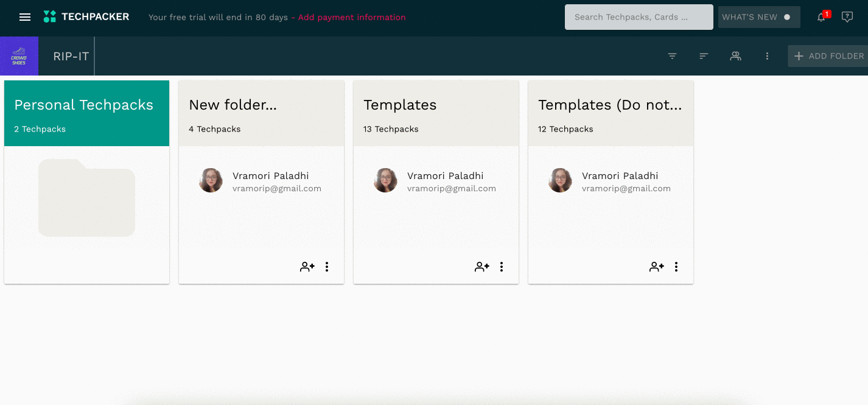The image size is (868, 405).
Task: Click the Crowd Shoes workspace thumbnail
Action: 19,56
